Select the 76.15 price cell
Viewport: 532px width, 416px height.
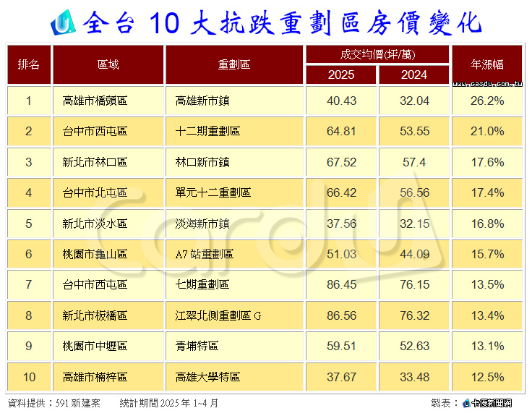[x=414, y=284]
